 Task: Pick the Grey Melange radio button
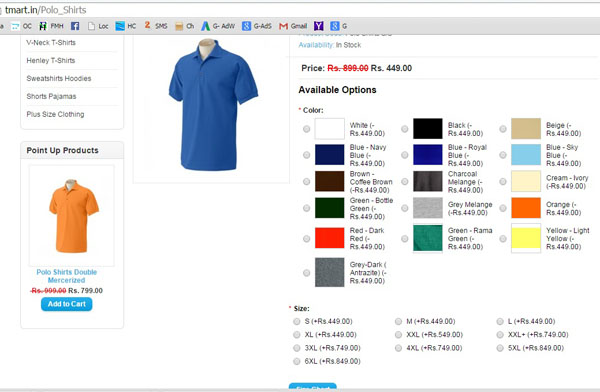click(x=404, y=208)
